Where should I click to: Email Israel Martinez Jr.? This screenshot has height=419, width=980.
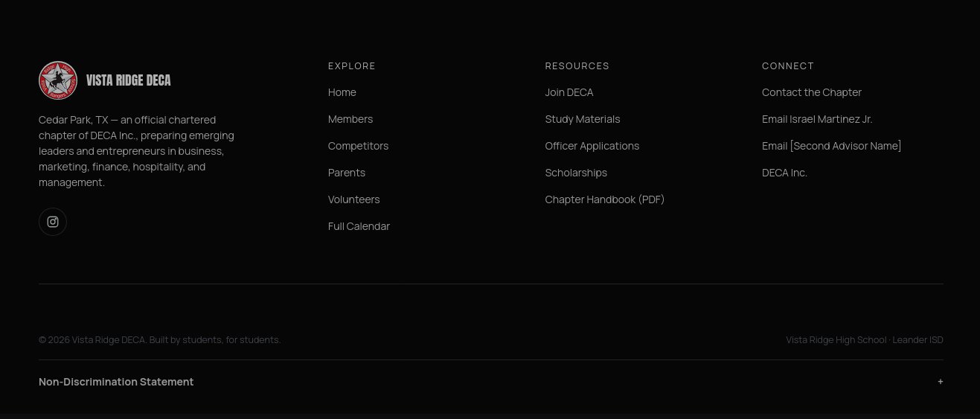(x=817, y=119)
